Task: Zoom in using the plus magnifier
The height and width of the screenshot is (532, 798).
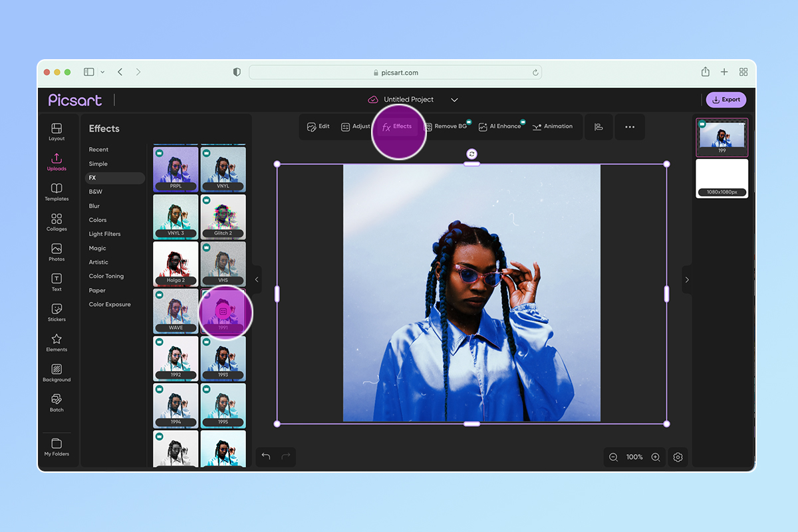Action: pyautogui.click(x=656, y=457)
